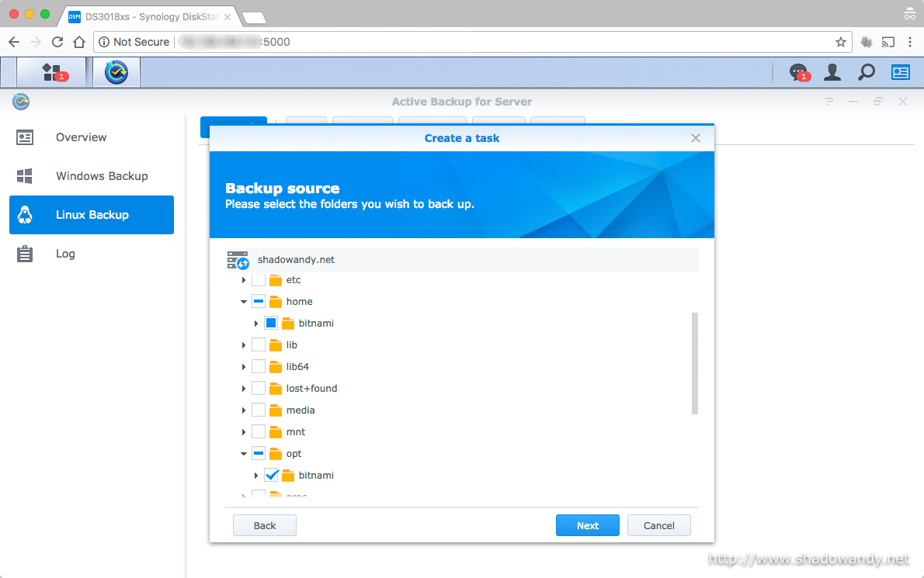This screenshot has width=924, height=578.
Task: Go back with the browser back arrow
Action: [14, 42]
